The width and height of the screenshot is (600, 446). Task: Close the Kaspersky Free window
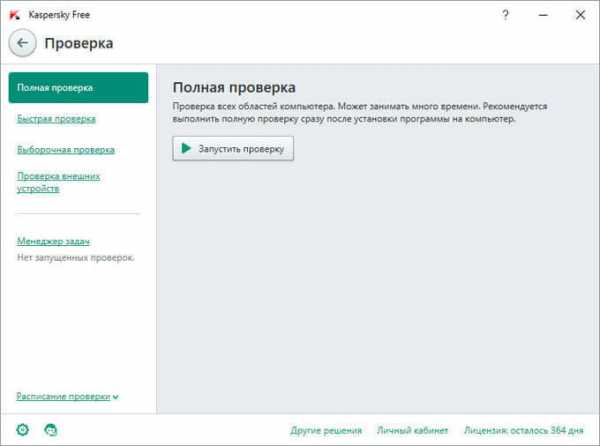580,15
